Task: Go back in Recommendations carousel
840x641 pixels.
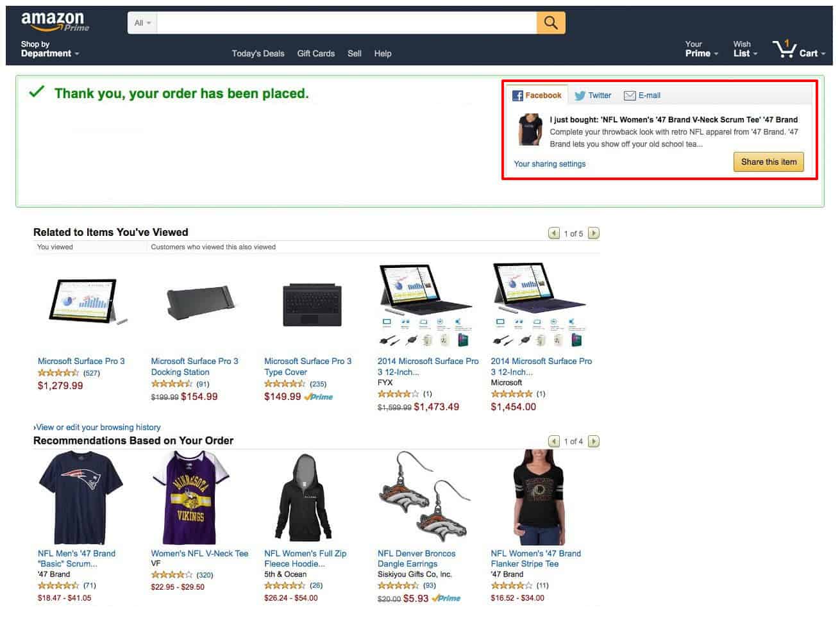Action: point(554,441)
